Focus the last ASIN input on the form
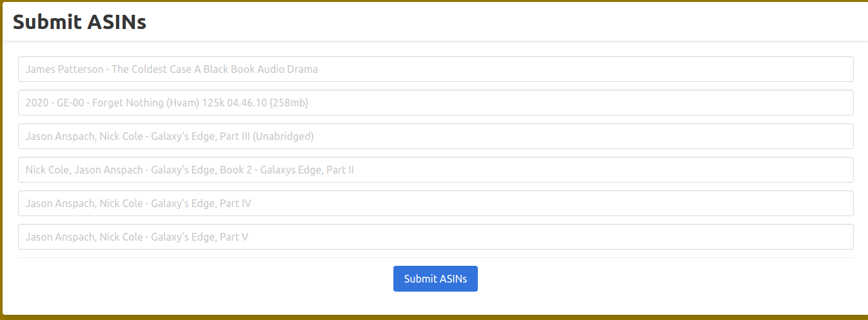868x320 pixels. (x=436, y=237)
